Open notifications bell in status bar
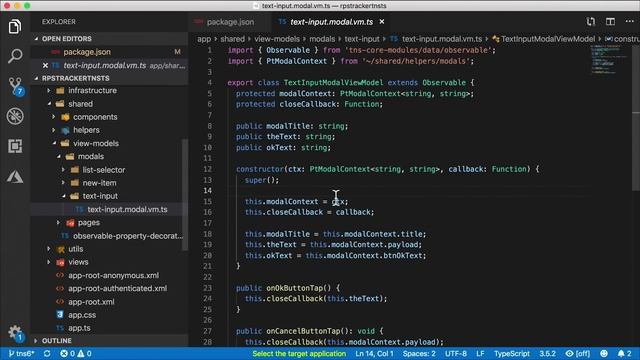This screenshot has width=640, height=360. (624, 353)
